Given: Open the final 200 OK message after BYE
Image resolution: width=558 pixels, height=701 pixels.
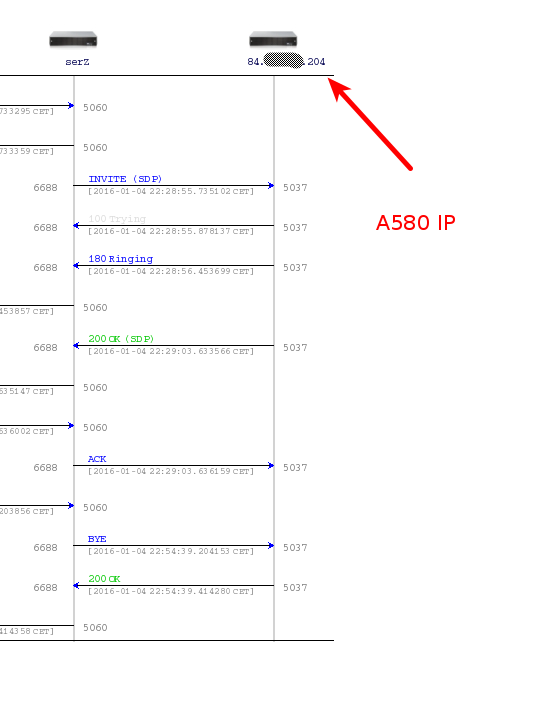Looking at the screenshot, I should [x=104, y=579].
